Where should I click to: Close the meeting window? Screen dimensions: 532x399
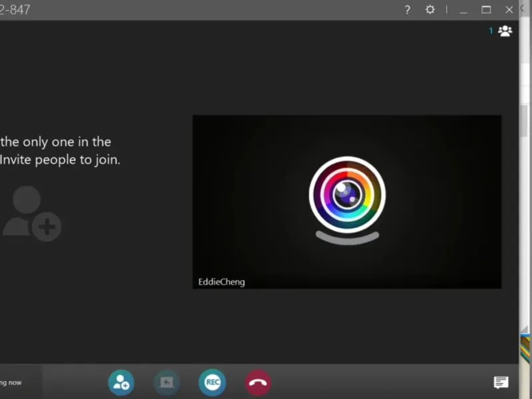509,10
